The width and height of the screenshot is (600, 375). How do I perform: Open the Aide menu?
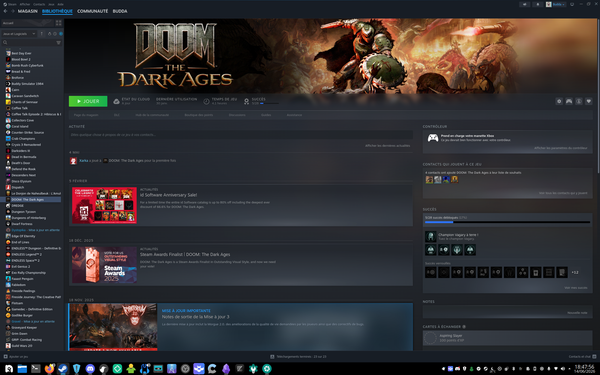60,4
